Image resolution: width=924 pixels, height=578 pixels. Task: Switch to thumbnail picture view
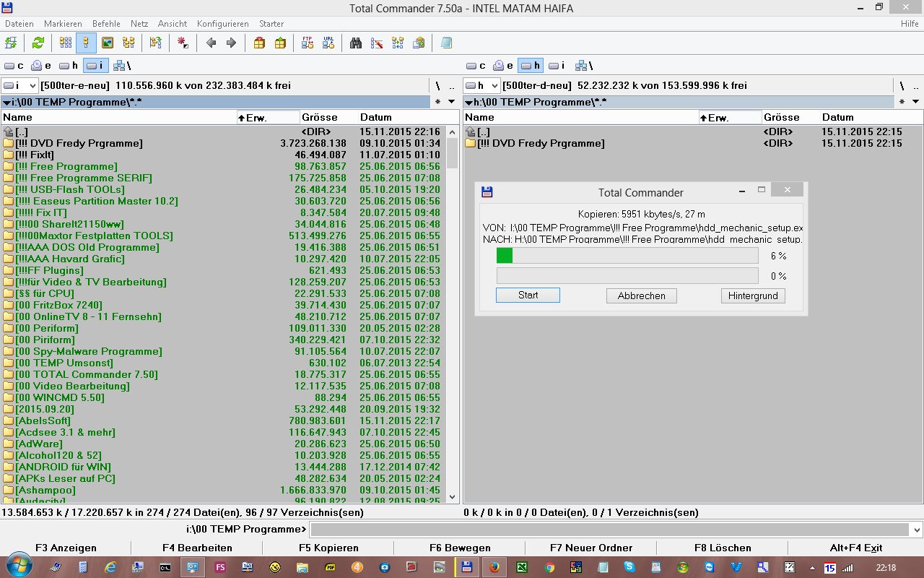click(108, 43)
